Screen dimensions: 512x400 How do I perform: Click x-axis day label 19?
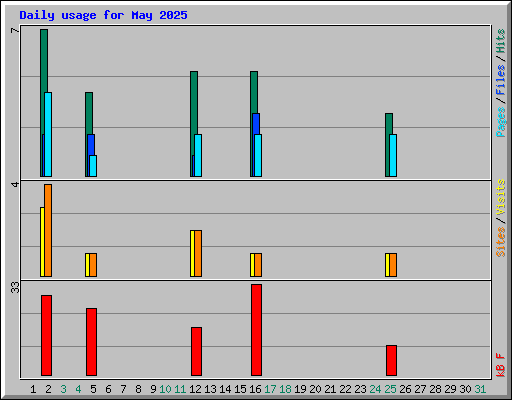pos(300,389)
